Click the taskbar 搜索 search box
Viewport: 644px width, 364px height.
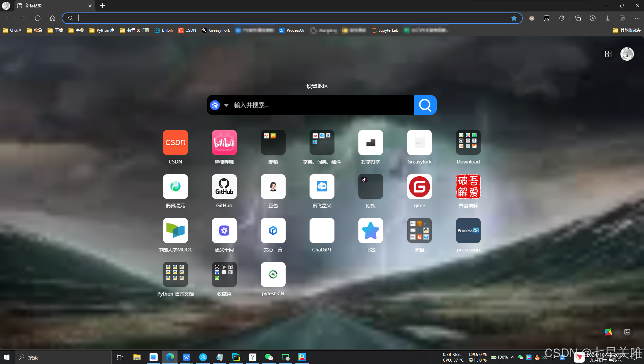(x=63, y=357)
